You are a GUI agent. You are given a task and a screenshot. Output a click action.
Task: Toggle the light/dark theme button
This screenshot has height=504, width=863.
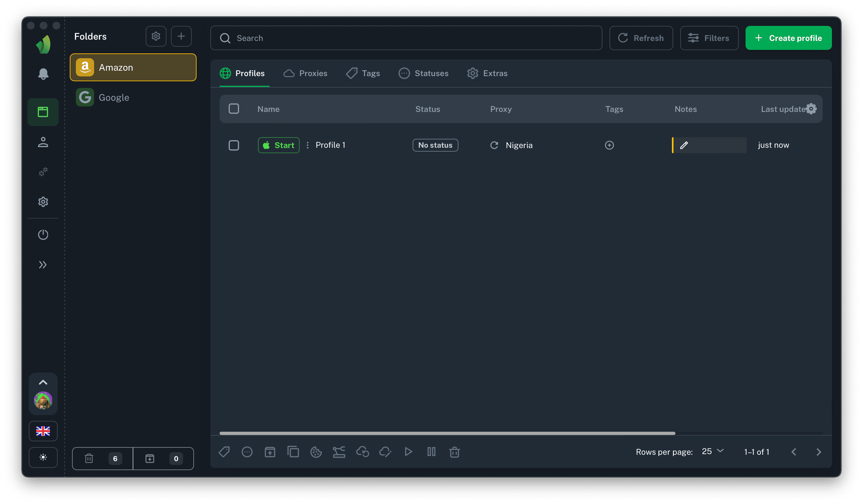[43, 457]
